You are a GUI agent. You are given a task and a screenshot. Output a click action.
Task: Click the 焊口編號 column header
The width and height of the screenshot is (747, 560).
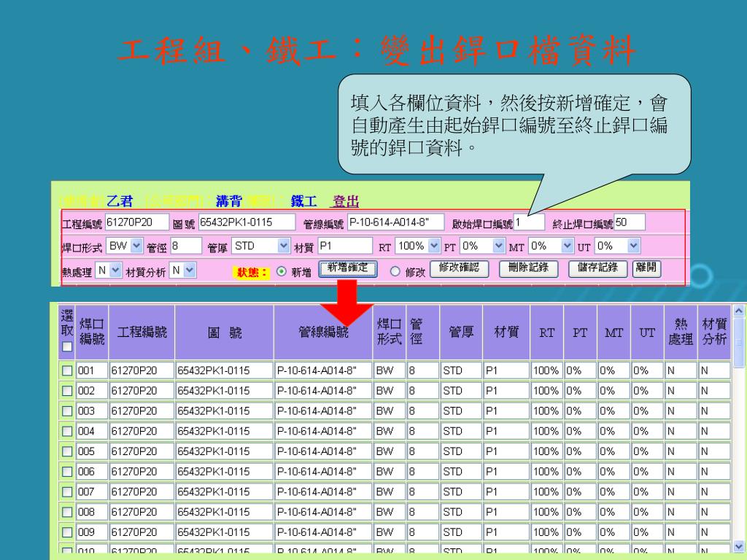(91, 332)
